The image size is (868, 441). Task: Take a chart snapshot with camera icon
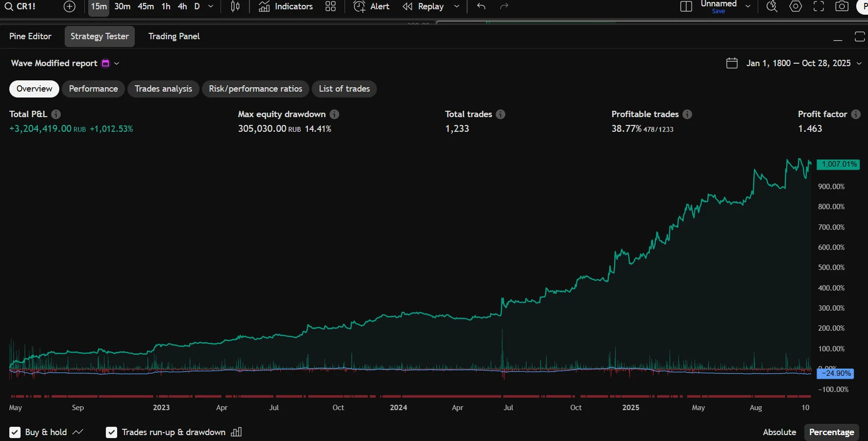(x=842, y=6)
